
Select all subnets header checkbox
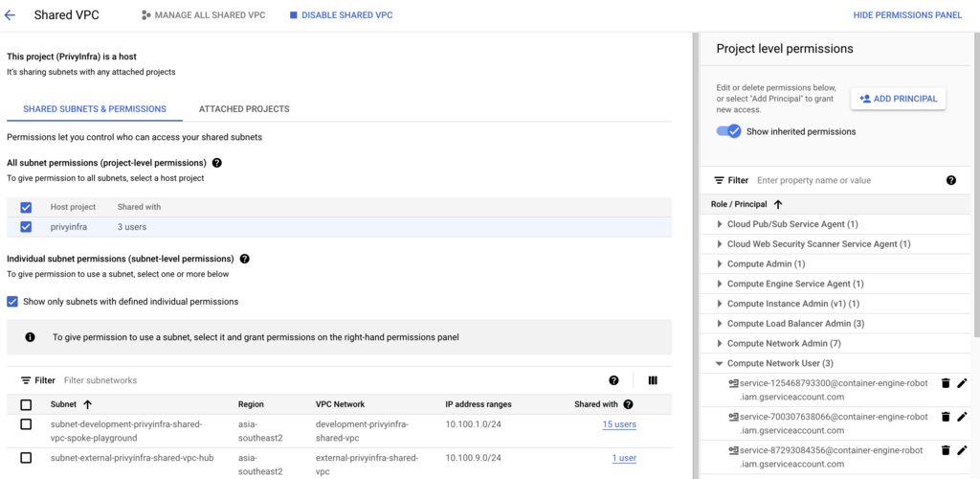26,404
